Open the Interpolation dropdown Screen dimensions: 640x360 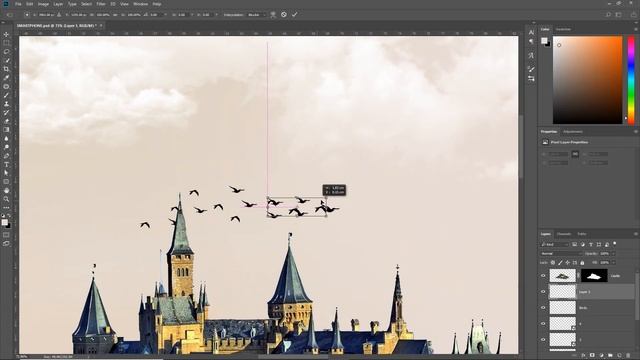point(257,15)
